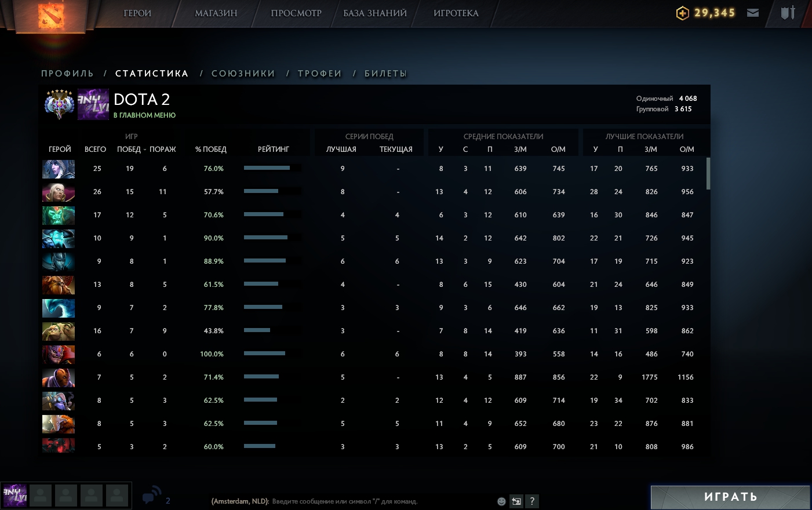Switch to the БИЛЕТЫ tab
812x510 pixels.
tap(386, 74)
